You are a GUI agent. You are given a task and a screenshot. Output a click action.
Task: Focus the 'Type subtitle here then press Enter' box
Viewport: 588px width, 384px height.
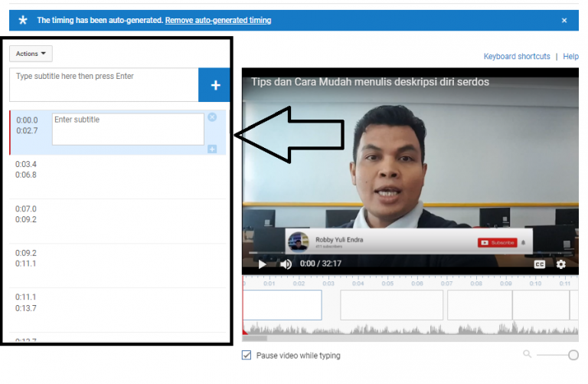pos(104,85)
